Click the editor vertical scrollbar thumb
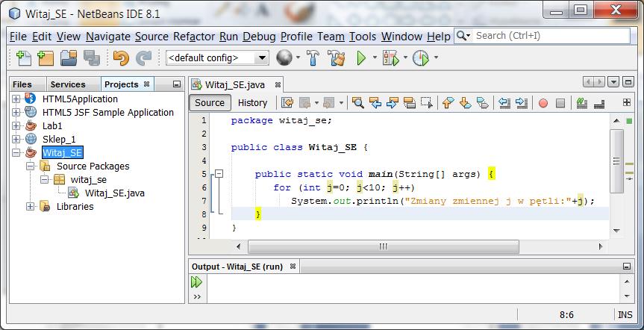This screenshot has height=330, width=644. coord(616,161)
